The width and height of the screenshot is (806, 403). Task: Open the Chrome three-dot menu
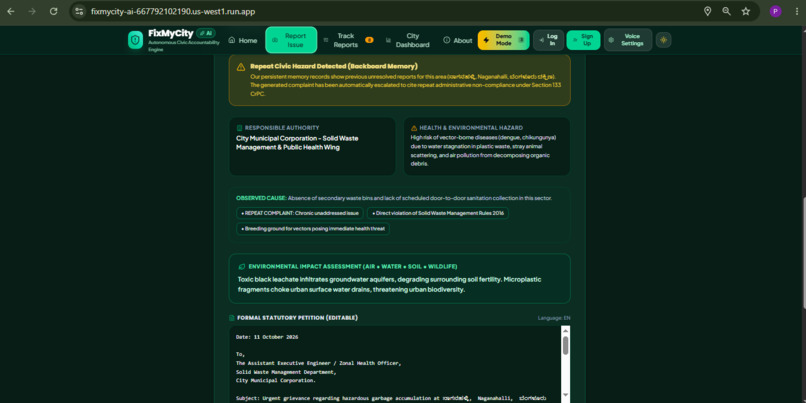(796, 11)
